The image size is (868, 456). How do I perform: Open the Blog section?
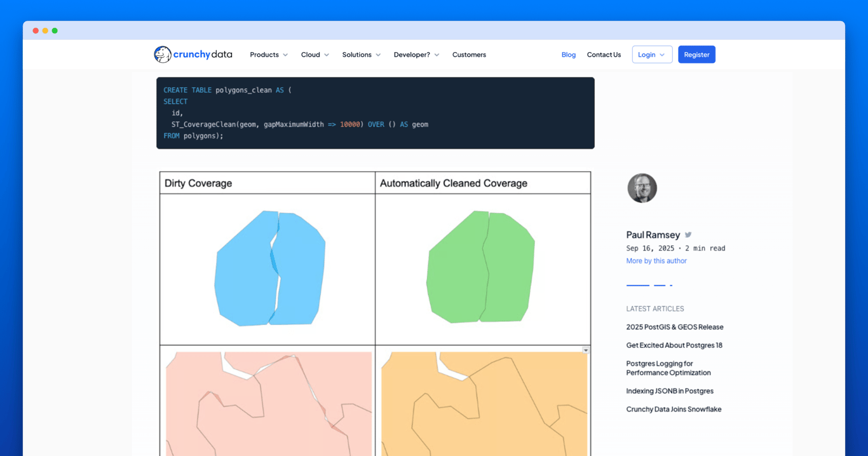[x=568, y=55]
